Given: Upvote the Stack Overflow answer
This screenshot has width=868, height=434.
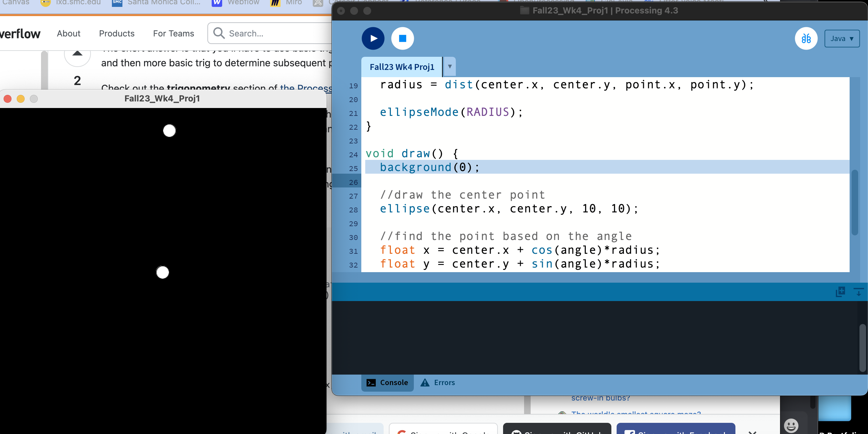Looking at the screenshot, I should coord(77,54).
